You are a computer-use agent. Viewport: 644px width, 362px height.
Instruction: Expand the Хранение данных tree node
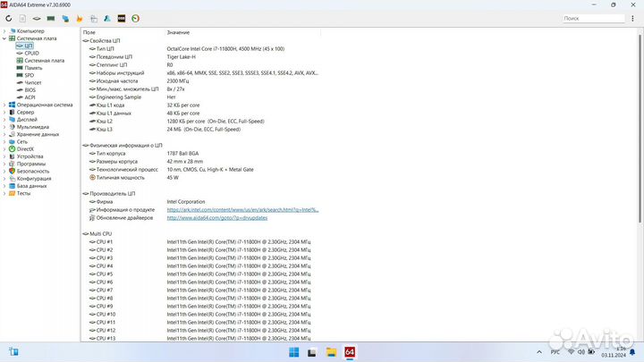pyautogui.click(x=4, y=134)
